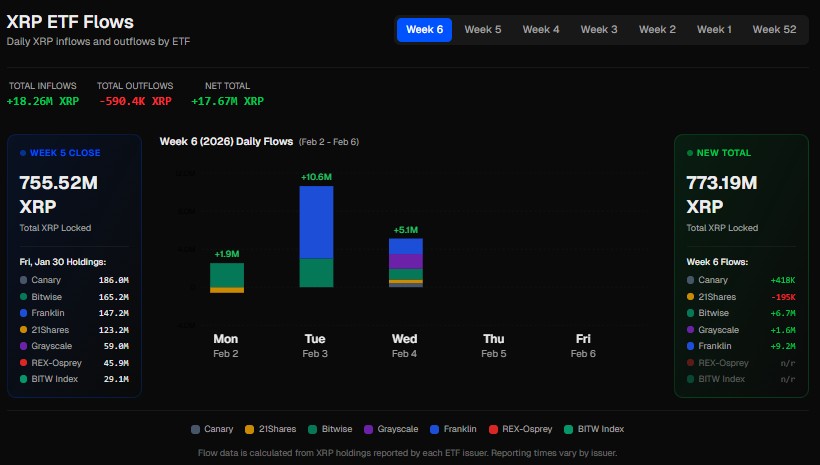
Task: Toggle Grayscale in the bottom chart legend
Action: point(391,429)
